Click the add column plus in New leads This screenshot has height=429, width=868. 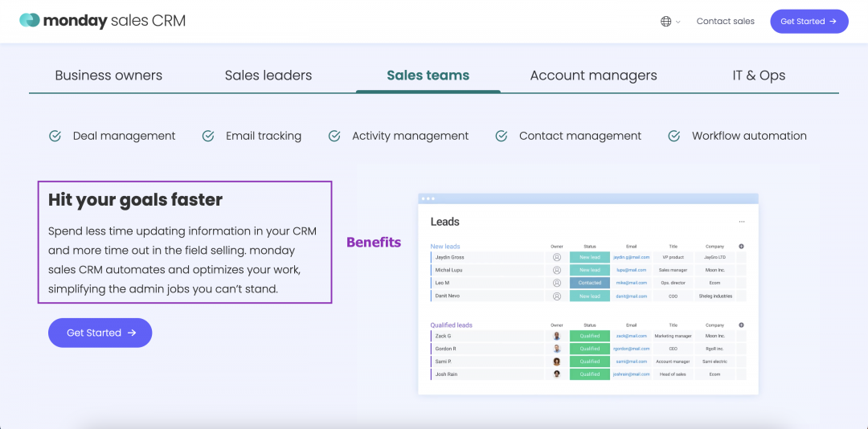pos(741,247)
